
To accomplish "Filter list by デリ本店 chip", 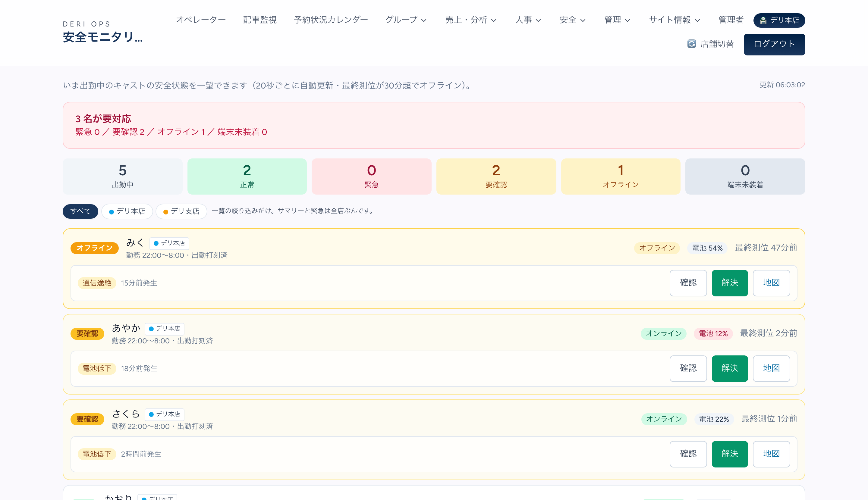I will point(127,211).
